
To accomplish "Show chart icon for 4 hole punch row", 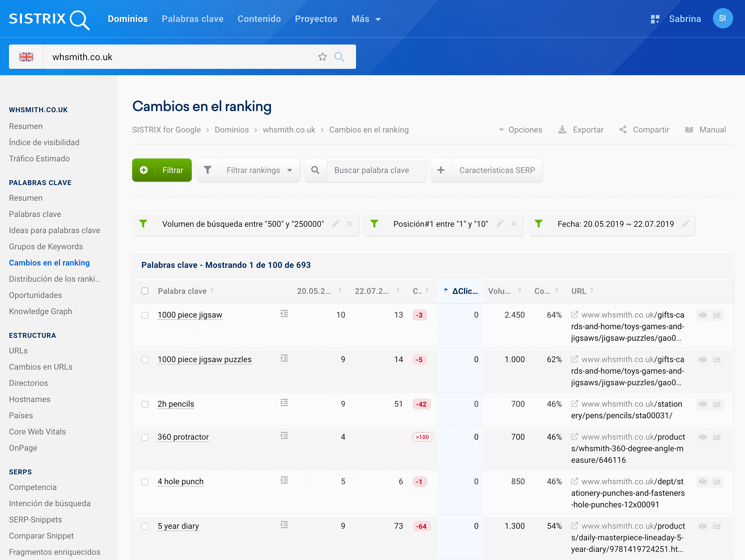I will coord(717,482).
